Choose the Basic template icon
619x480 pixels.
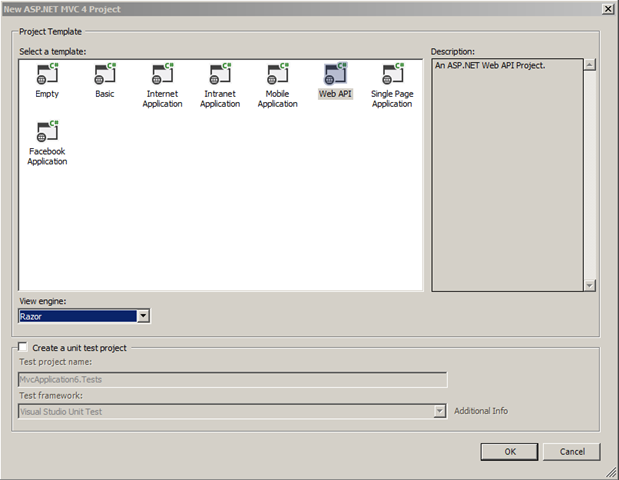pos(105,73)
